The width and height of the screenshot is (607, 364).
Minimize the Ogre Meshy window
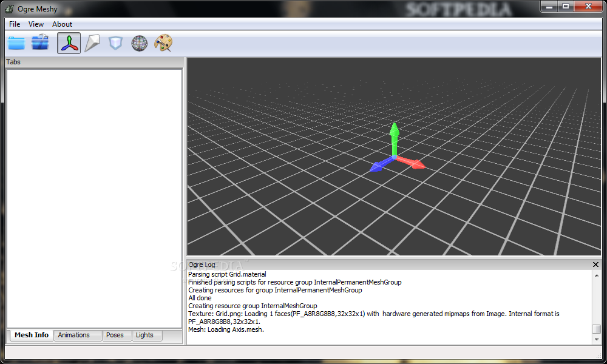coord(549,6)
